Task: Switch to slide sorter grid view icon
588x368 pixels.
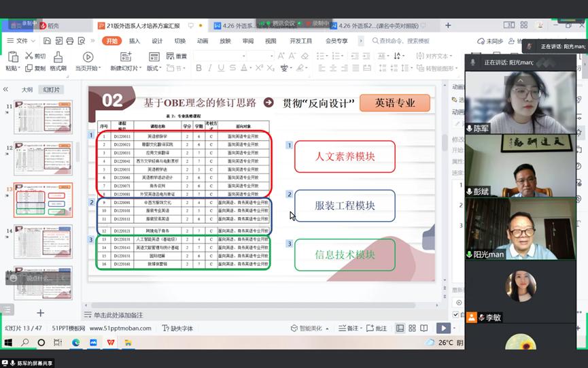Action: click(413, 328)
